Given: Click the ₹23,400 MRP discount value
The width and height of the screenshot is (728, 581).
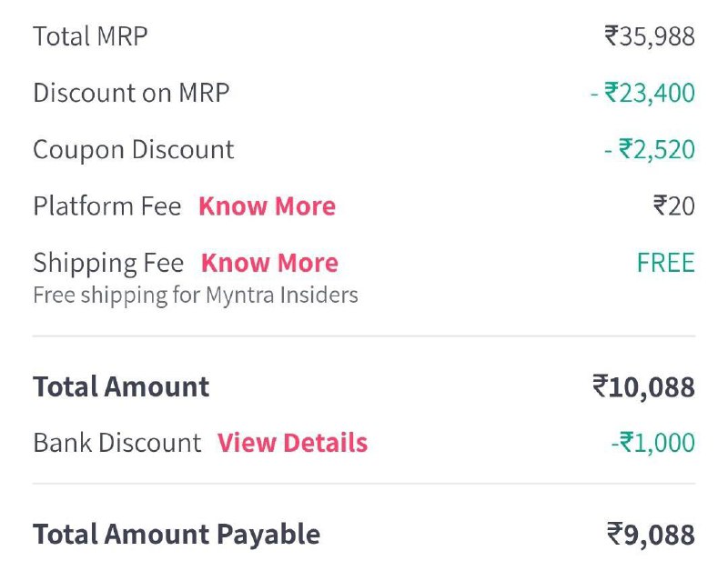Looking at the screenshot, I should pos(643,93).
